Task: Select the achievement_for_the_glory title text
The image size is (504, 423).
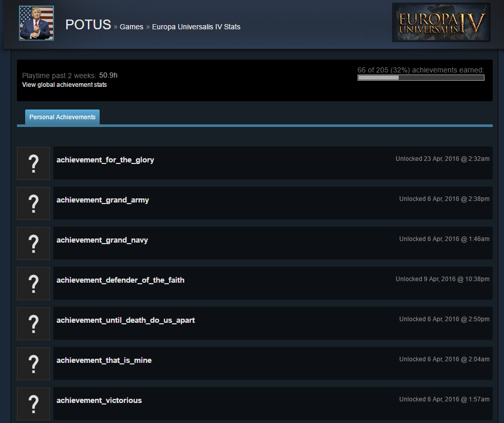Action: pos(105,160)
